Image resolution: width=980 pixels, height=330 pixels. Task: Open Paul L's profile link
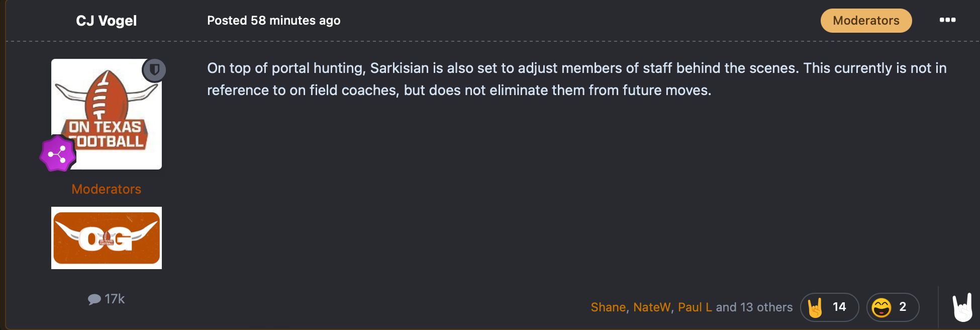(695, 307)
